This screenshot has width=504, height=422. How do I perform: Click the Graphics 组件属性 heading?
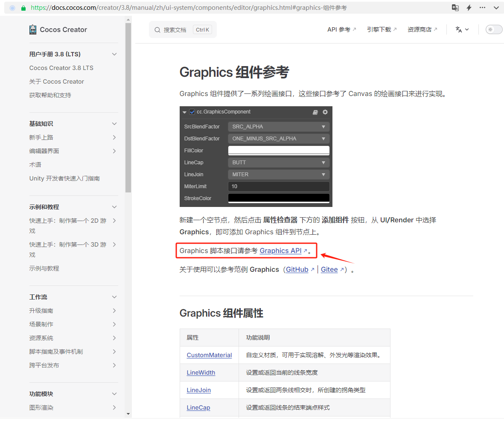221,313
